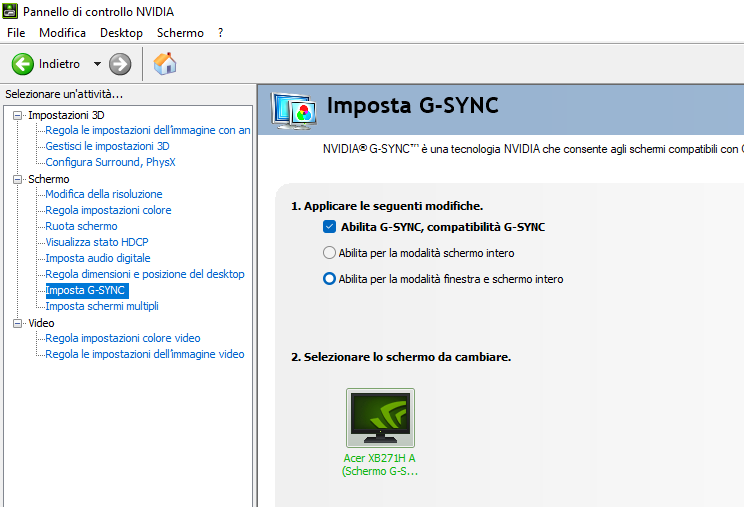
Task: Click the Acer XB271H A display label
Action: coord(380,465)
